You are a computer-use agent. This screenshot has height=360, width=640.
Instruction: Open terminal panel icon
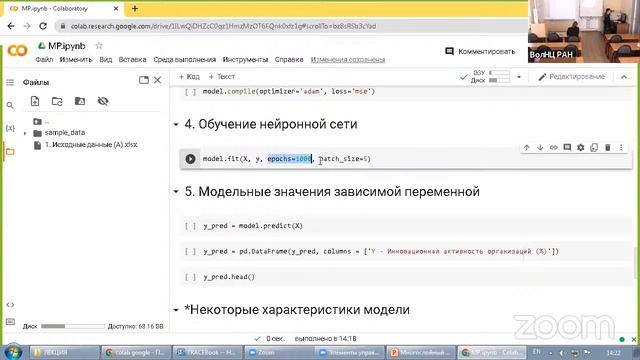(10, 322)
